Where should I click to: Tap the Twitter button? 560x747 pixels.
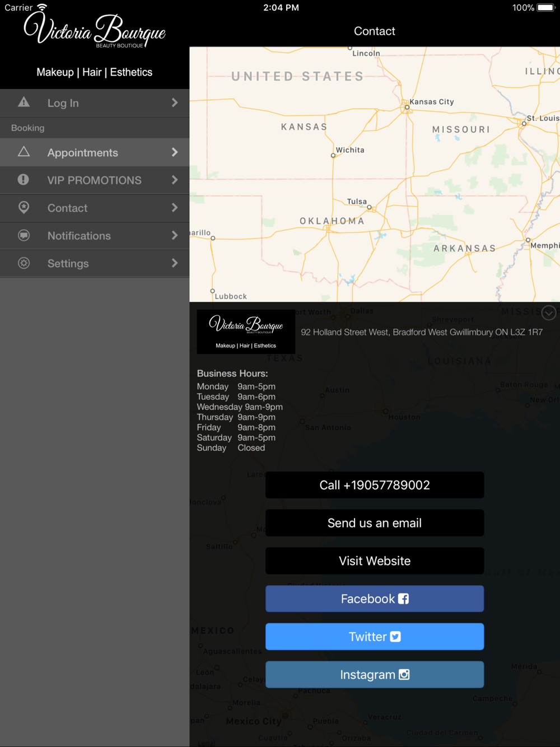click(375, 637)
